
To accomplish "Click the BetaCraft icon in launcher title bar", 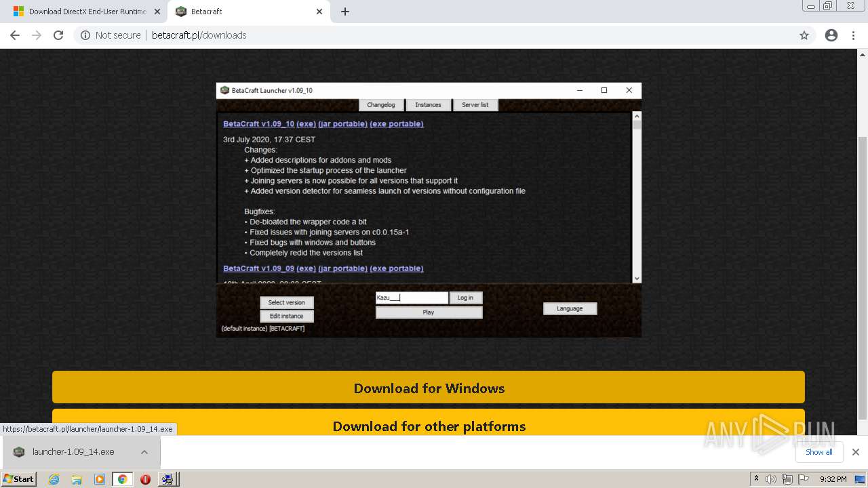I will tap(225, 90).
